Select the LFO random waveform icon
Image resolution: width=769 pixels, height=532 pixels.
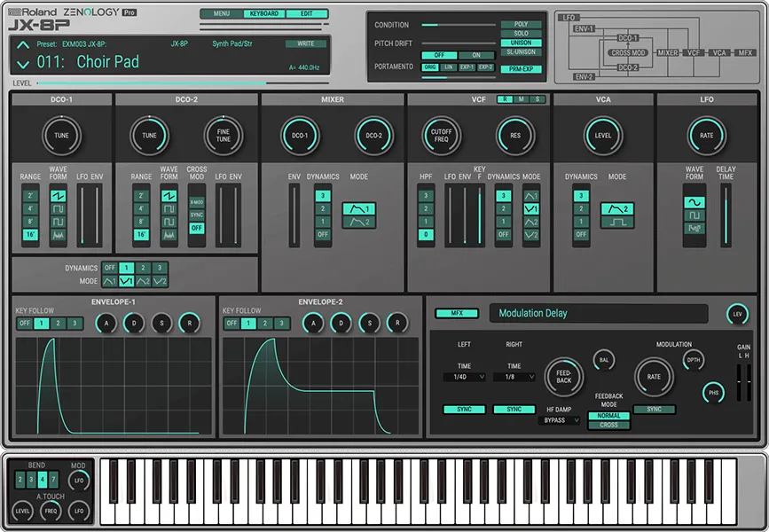coord(694,229)
